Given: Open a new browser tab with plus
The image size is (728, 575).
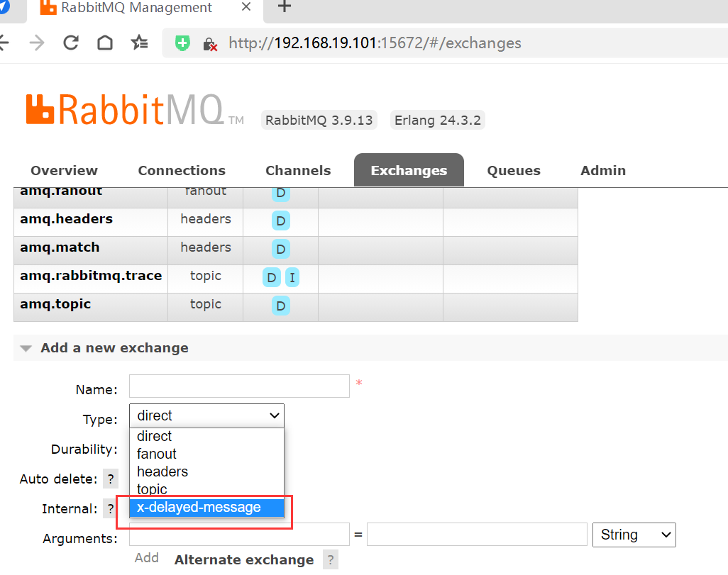Looking at the screenshot, I should click(x=284, y=6).
